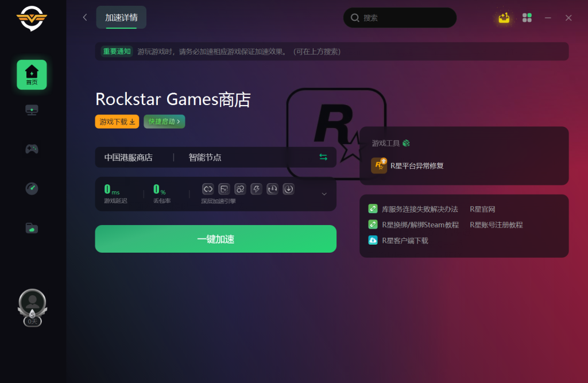Open the R星官网 link
Image resolution: width=588 pixels, height=383 pixels.
482,209
